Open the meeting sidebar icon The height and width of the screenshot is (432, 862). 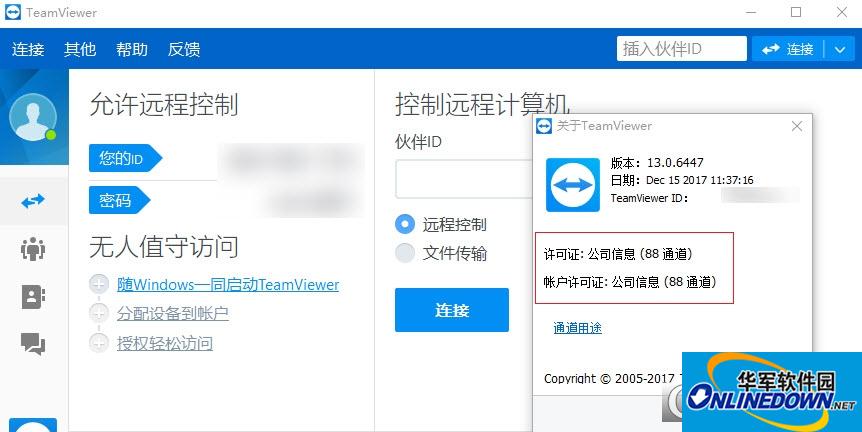[33, 248]
